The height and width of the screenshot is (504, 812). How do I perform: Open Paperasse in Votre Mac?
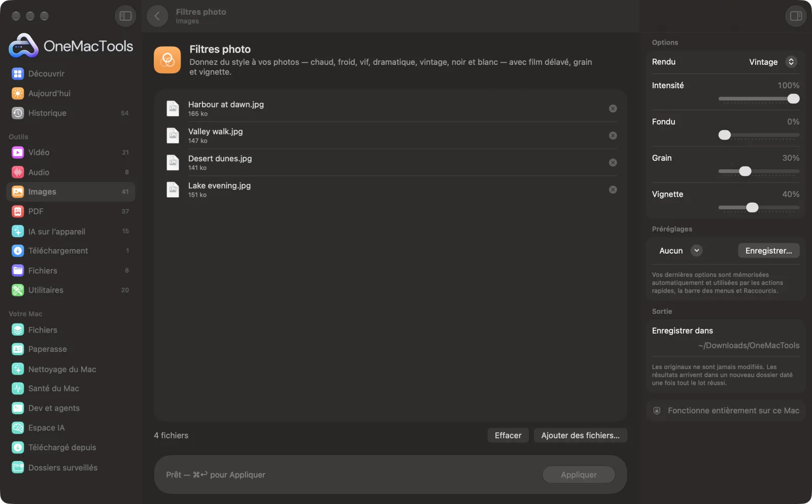pyautogui.click(x=71, y=349)
